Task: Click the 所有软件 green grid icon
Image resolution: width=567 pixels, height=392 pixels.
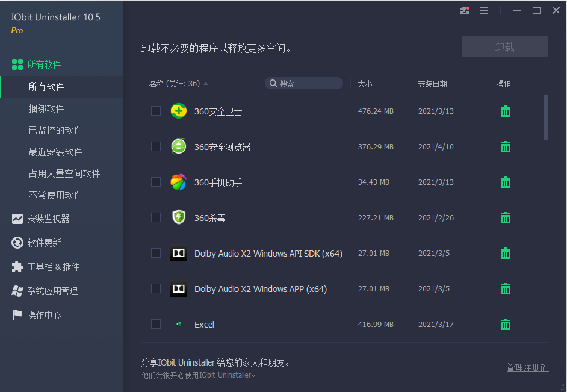Action: coord(17,64)
